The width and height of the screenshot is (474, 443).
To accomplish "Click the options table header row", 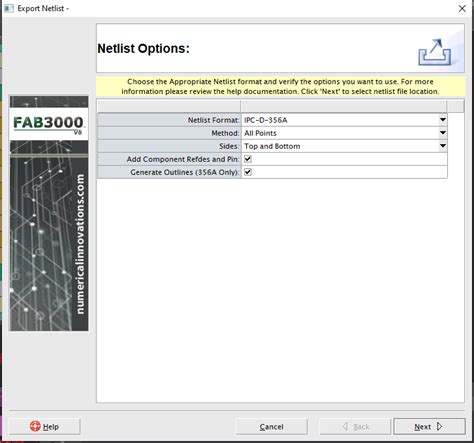I will coord(280,106).
